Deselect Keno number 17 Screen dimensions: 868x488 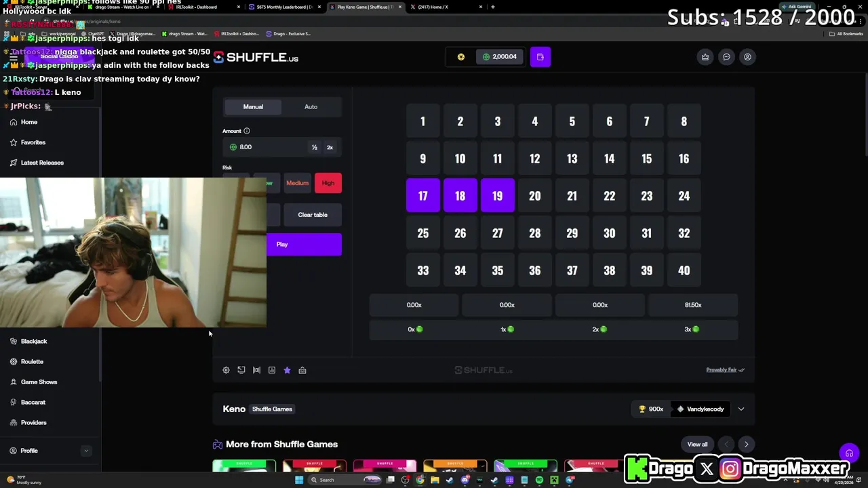point(423,196)
